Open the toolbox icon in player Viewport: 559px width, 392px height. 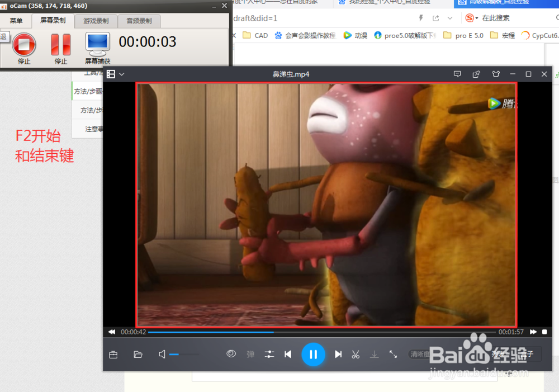pyautogui.click(x=113, y=355)
